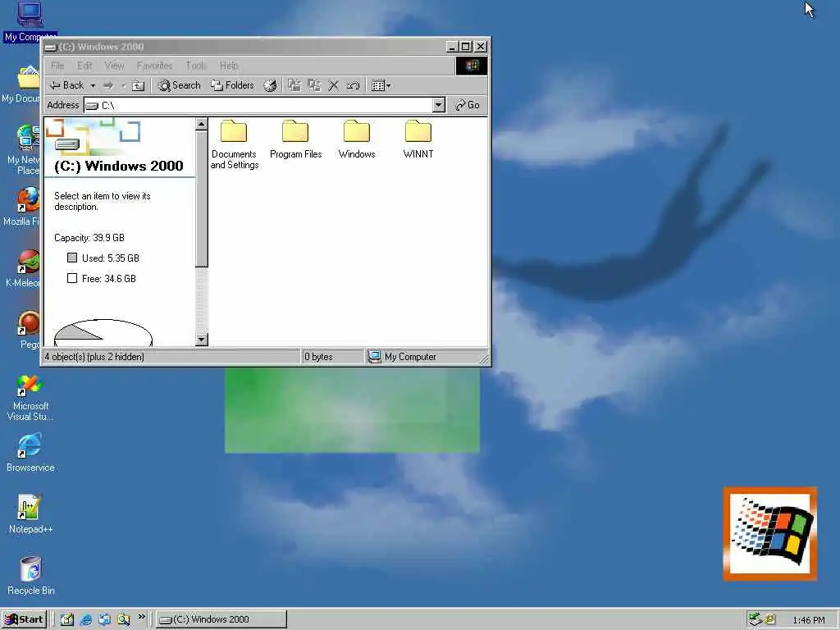Click the Windows logo desktop picture

(769, 533)
